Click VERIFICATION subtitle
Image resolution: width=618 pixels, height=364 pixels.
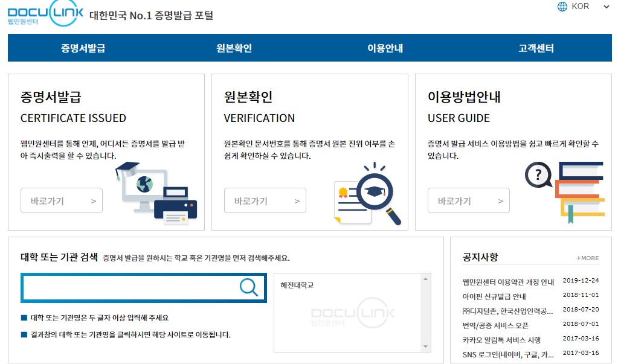pos(259,118)
